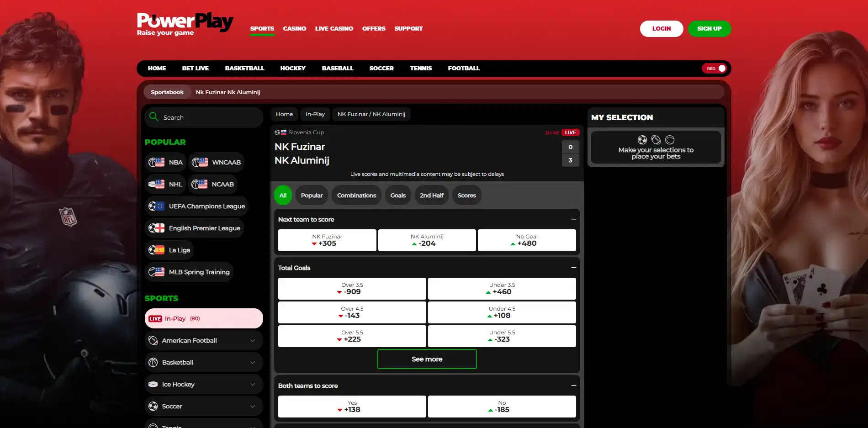Click the football icon in My Selection

tap(656, 140)
